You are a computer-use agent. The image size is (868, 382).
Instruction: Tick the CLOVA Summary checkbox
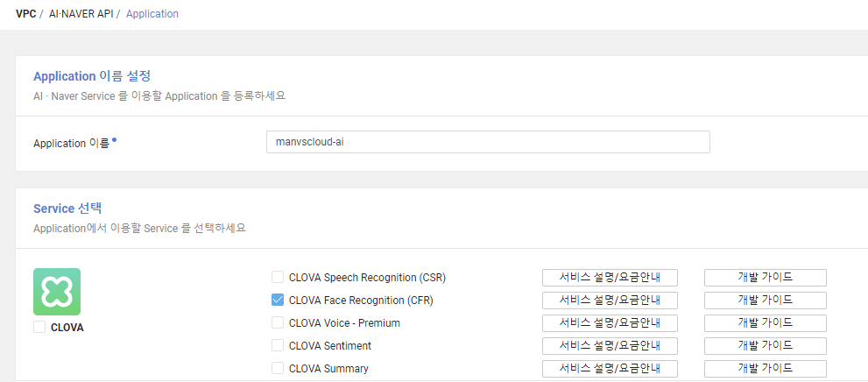pyautogui.click(x=278, y=369)
